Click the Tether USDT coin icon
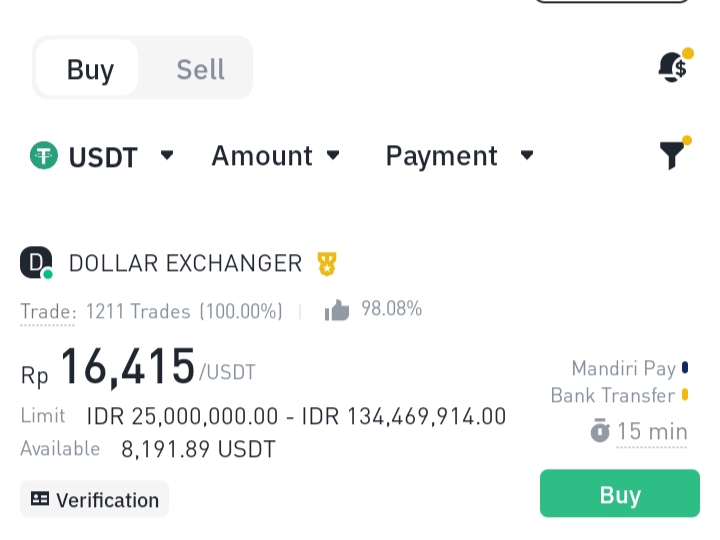Viewport: 720px width, 540px height. coord(43,156)
